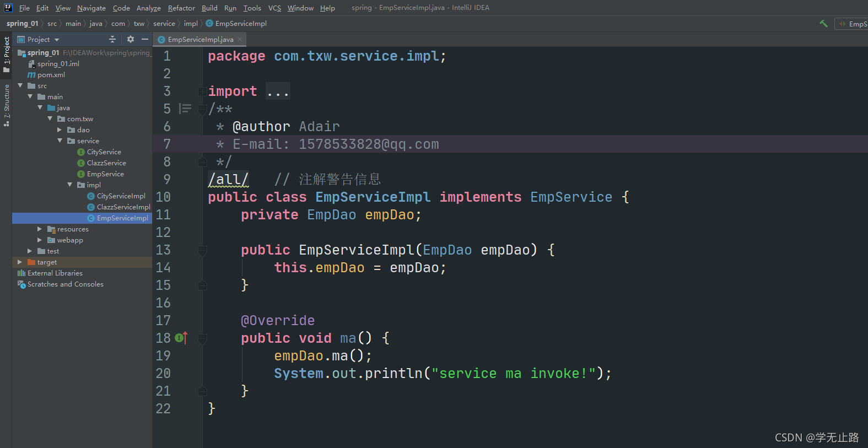Click spring_01 breadcrumb in navigation bar
This screenshot has height=448, width=868.
pyautogui.click(x=22, y=24)
